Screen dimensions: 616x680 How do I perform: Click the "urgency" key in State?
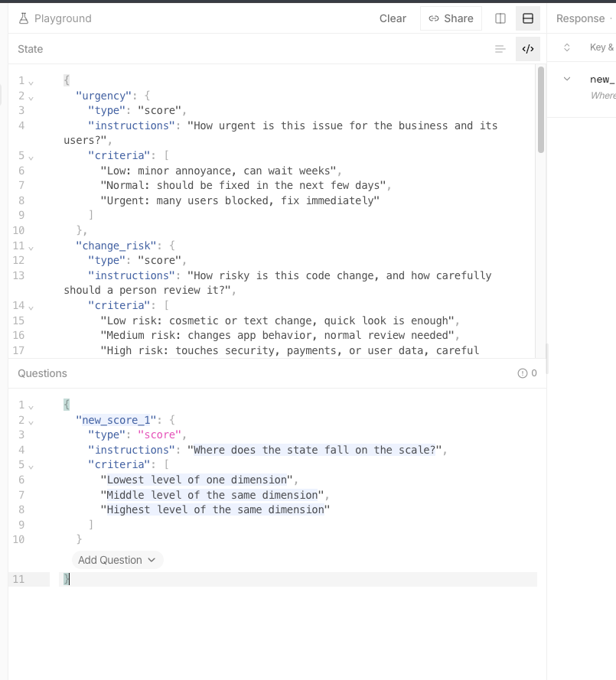pyautogui.click(x=103, y=96)
